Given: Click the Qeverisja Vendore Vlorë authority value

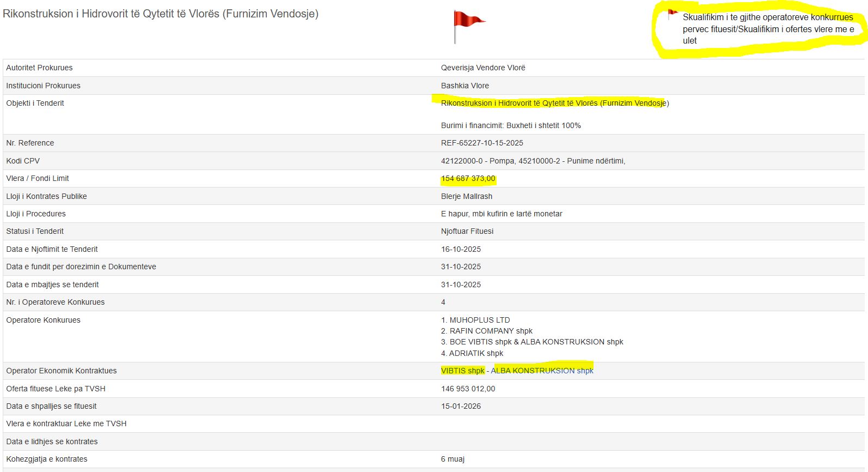Looking at the screenshot, I should pos(483,68).
